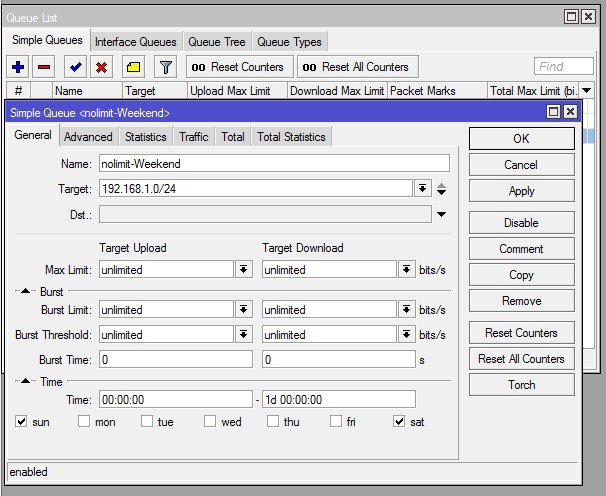This screenshot has width=606, height=496.
Task: Open the Queue Tree tab
Action: [x=216, y=42]
